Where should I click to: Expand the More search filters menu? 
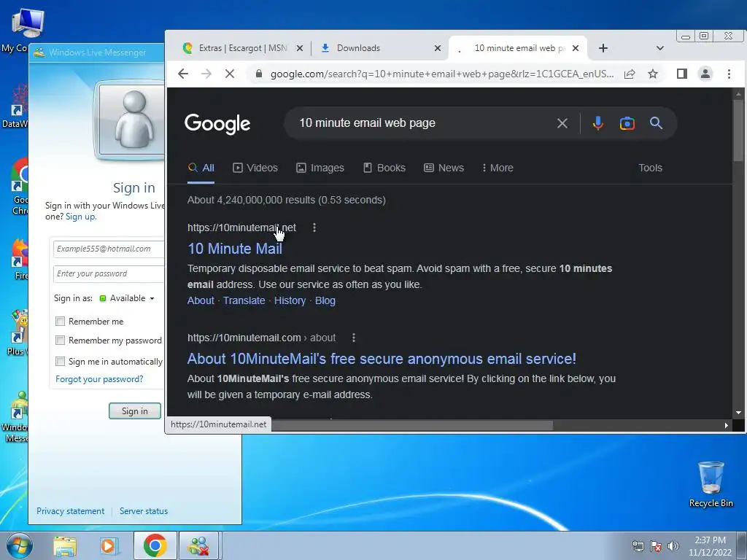498,168
